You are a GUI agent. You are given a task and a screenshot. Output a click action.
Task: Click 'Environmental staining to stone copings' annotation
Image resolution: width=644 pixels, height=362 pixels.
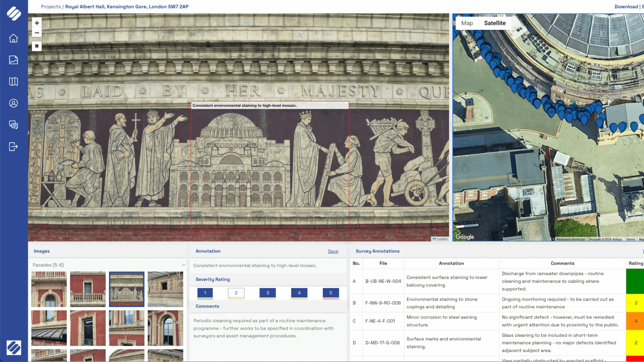[442, 303]
